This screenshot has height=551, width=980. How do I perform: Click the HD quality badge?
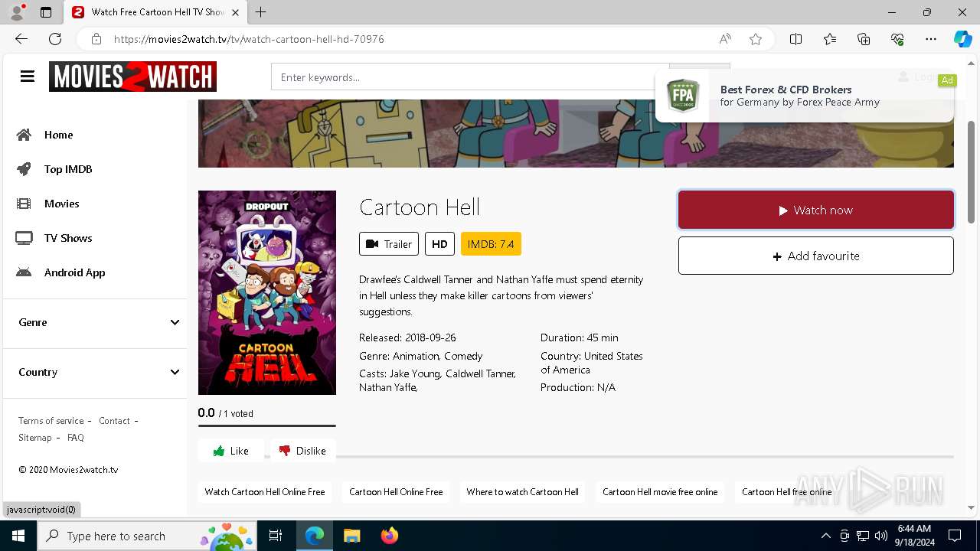coord(439,243)
